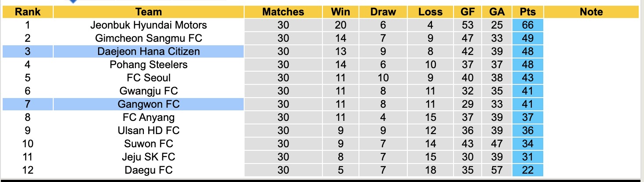This screenshot has width=644, height=182.
Task: Click the Loss column header
Action: point(430,12)
